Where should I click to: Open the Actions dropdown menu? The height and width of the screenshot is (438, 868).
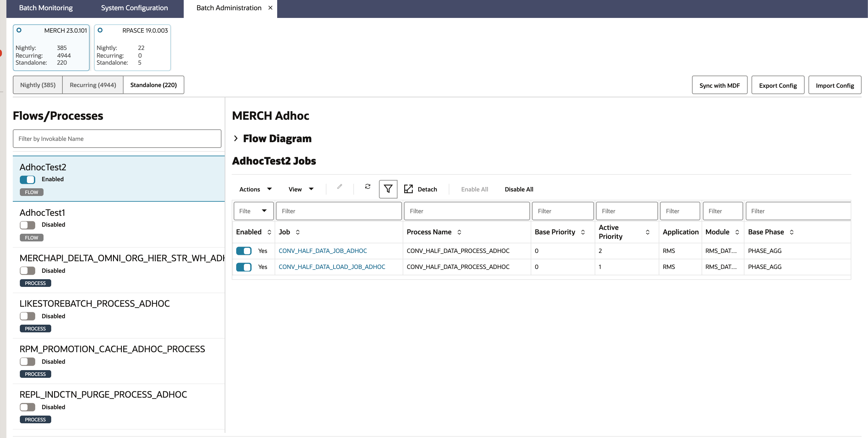(255, 189)
